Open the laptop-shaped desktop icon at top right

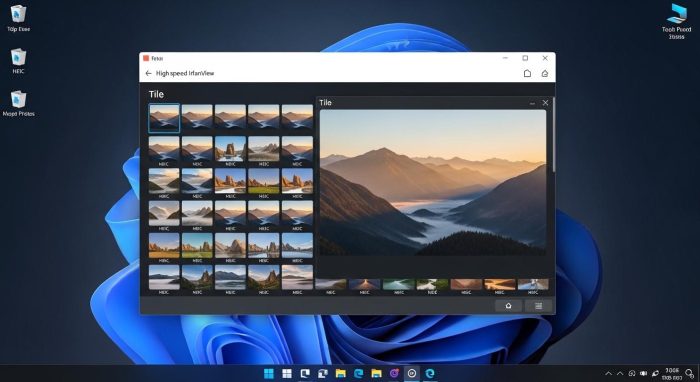[x=676, y=21]
